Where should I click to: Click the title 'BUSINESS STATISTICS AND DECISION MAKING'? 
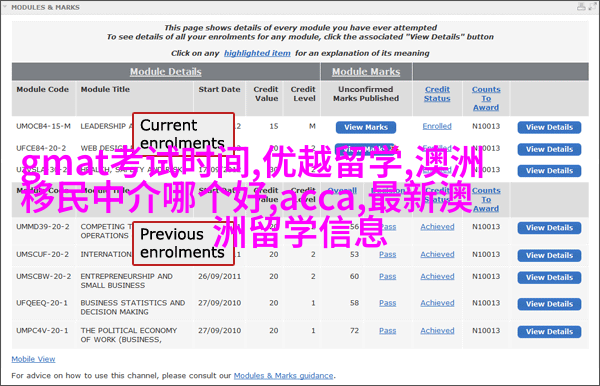click(x=133, y=307)
